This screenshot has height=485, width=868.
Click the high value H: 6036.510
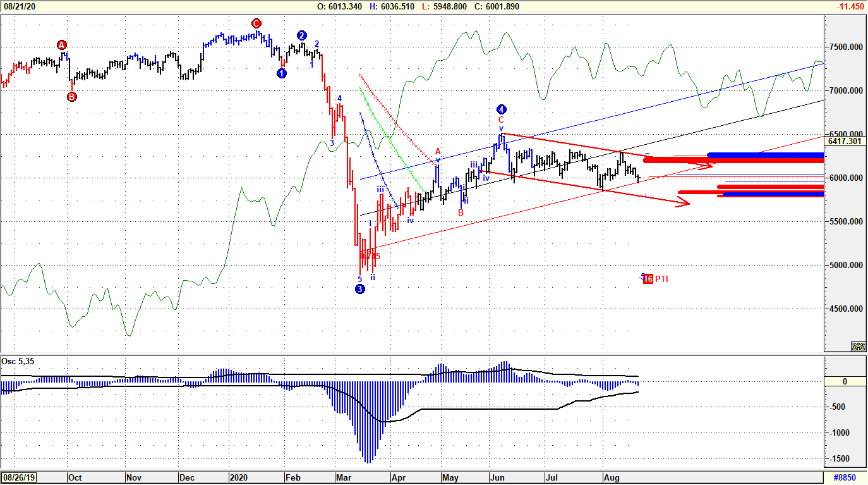pos(392,6)
